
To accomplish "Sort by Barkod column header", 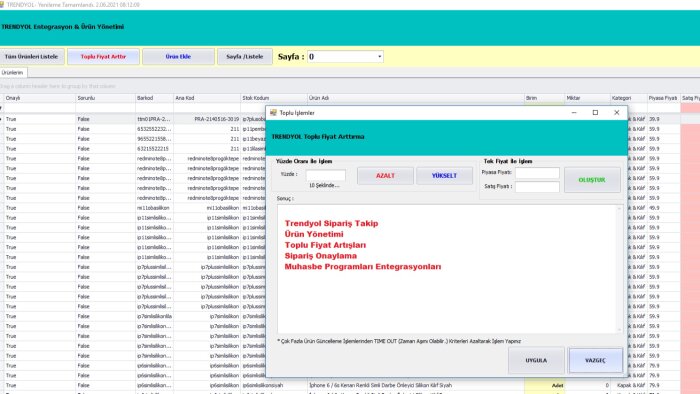I will click(x=154, y=98).
